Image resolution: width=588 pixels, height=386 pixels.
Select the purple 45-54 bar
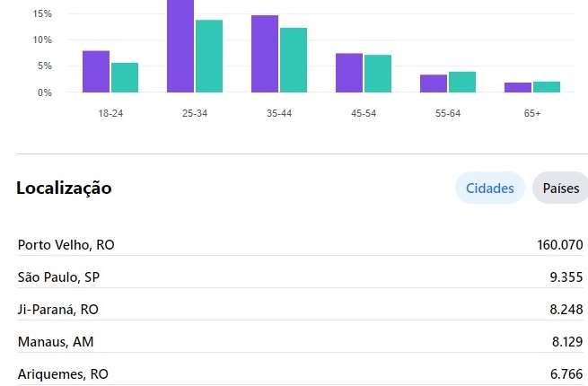click(349, 73)
